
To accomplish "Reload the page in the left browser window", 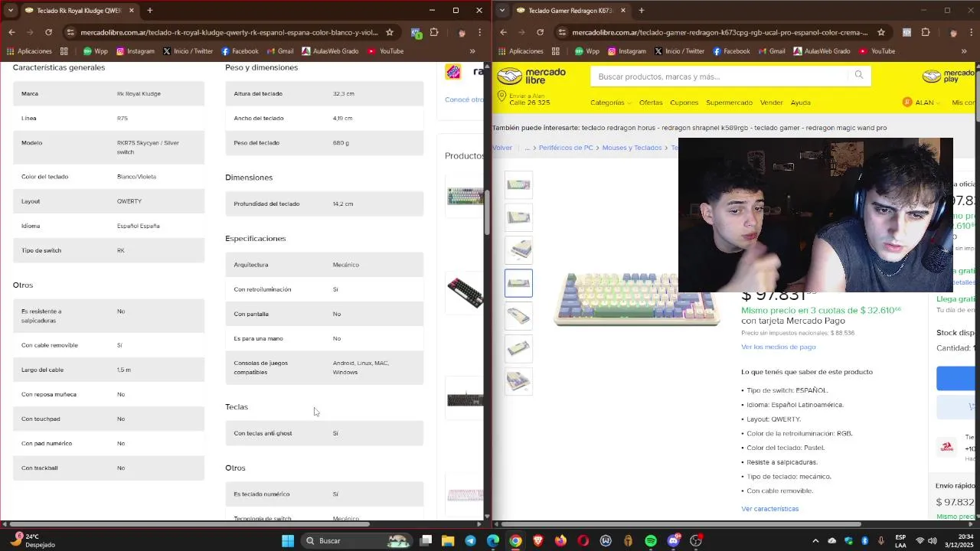I will point(48,32).
